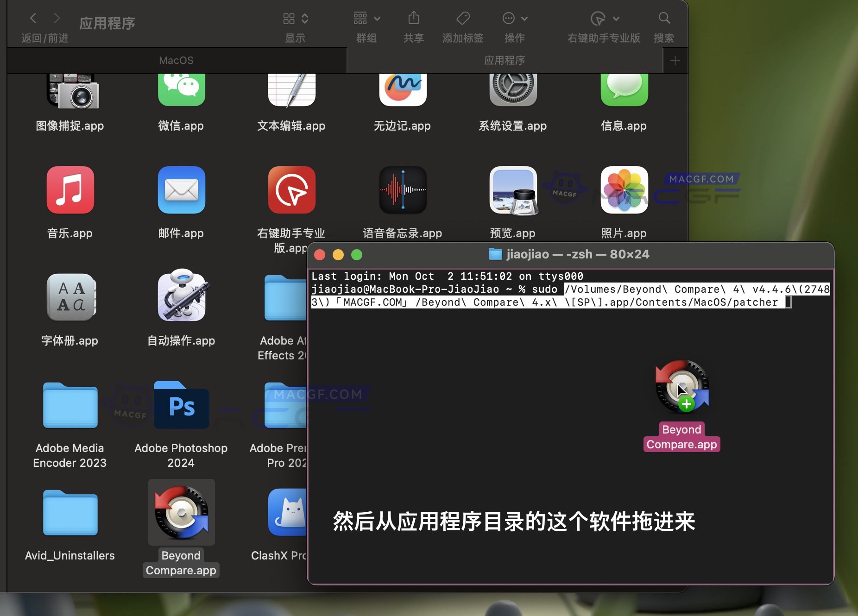Open the 照片 app
Viewport: 858px width, 616px height.
click(624, 190)
